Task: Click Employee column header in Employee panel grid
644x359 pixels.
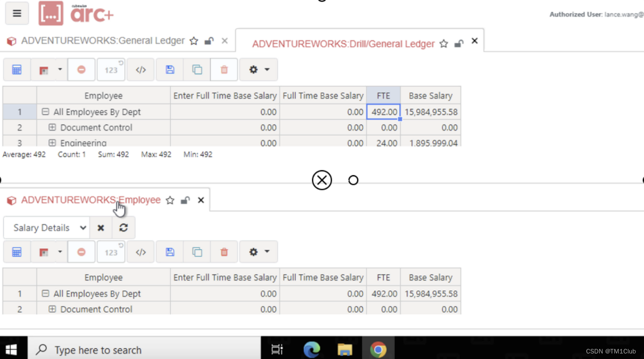Action: tap(104, 277)
